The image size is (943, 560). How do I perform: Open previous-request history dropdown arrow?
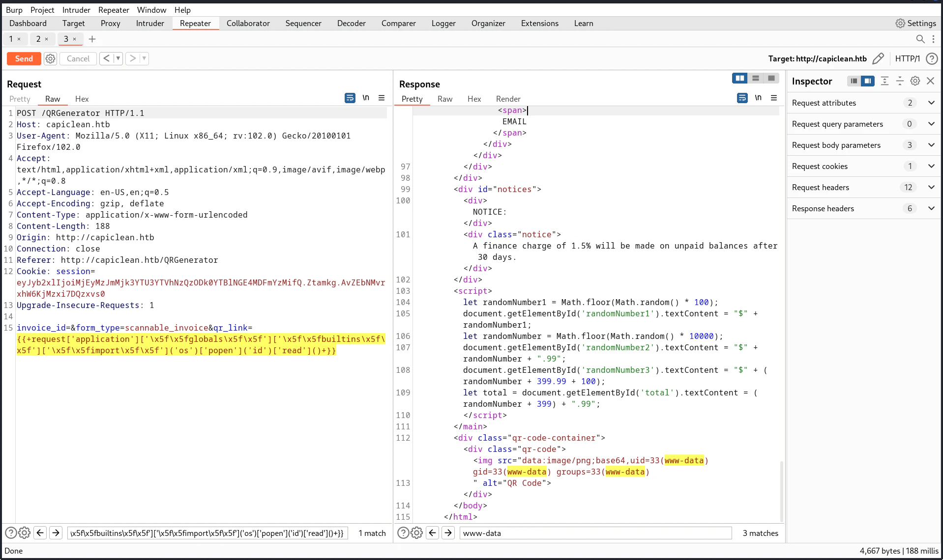tap(118, 58)
